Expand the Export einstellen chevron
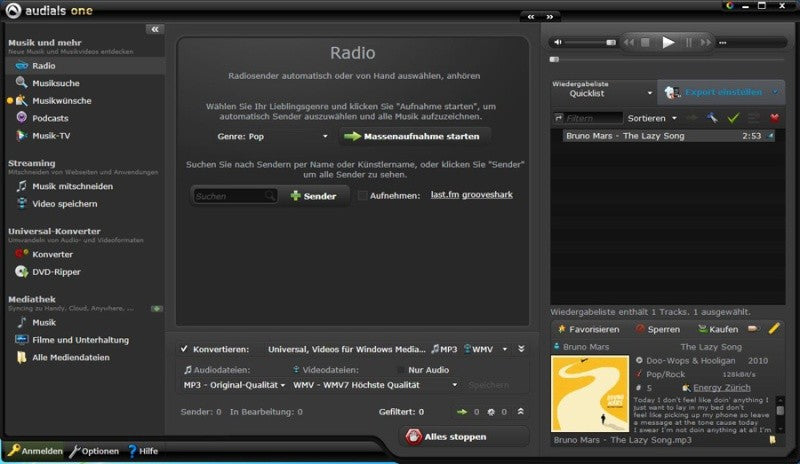800x464 pixels. tap(776, 92)
